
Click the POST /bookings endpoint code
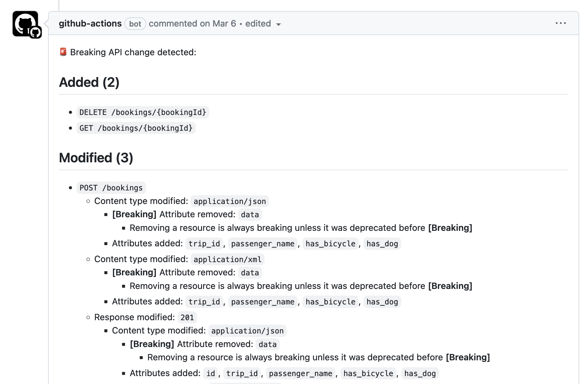[111, 188]
